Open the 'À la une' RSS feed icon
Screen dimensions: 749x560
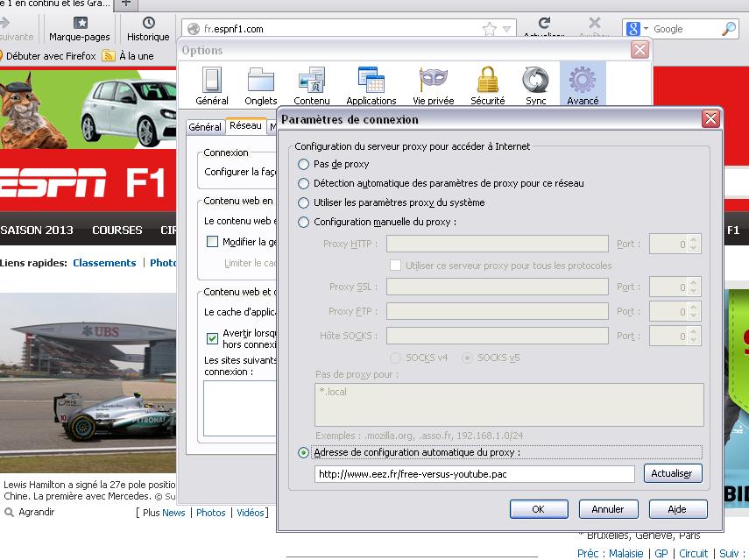(109, 56)
